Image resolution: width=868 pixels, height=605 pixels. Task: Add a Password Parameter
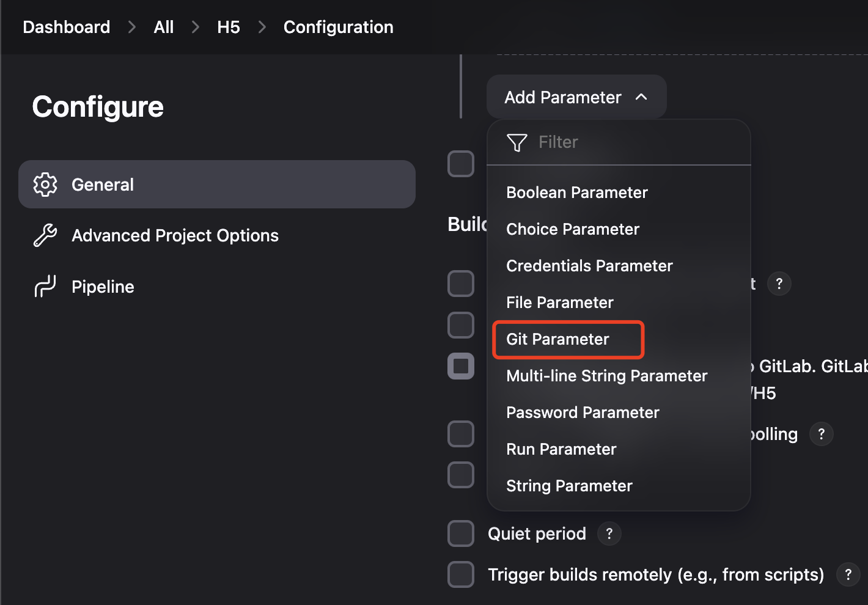coord(583,413)
